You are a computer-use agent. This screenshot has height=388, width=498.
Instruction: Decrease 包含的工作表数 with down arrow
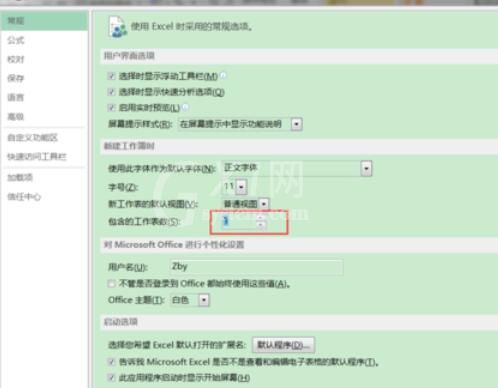tap(261, 225)
